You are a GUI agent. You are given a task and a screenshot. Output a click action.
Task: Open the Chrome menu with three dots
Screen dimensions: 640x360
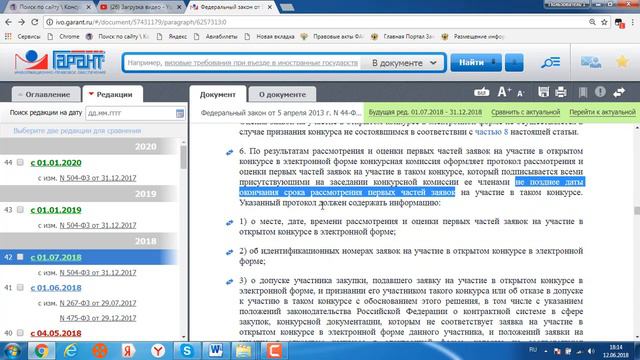coord(634,22)
